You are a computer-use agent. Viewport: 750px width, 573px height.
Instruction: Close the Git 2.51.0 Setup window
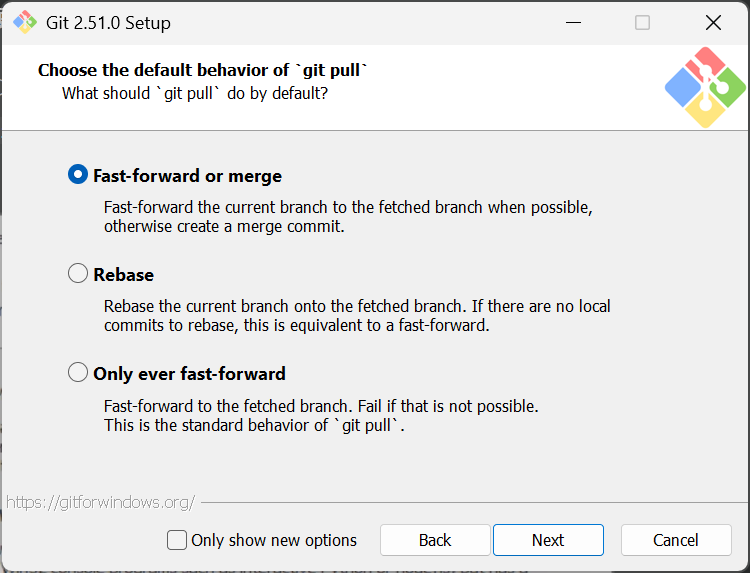point(713,22)
